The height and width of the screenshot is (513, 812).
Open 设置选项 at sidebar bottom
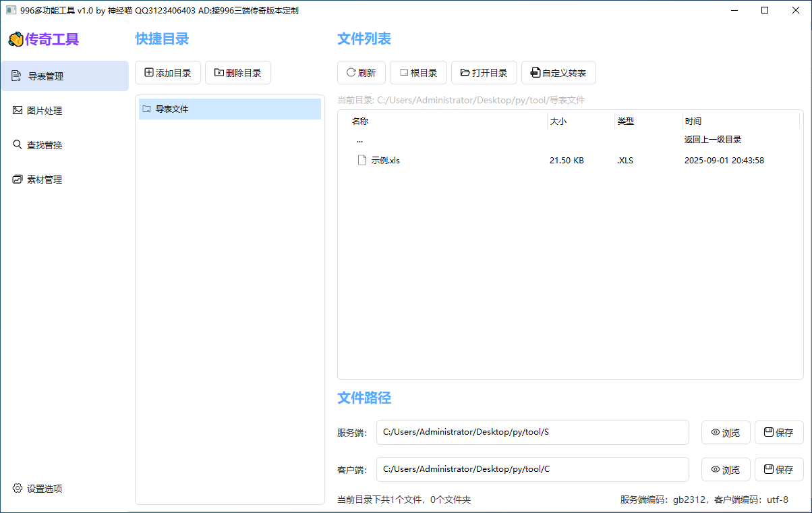coord(65,488)
